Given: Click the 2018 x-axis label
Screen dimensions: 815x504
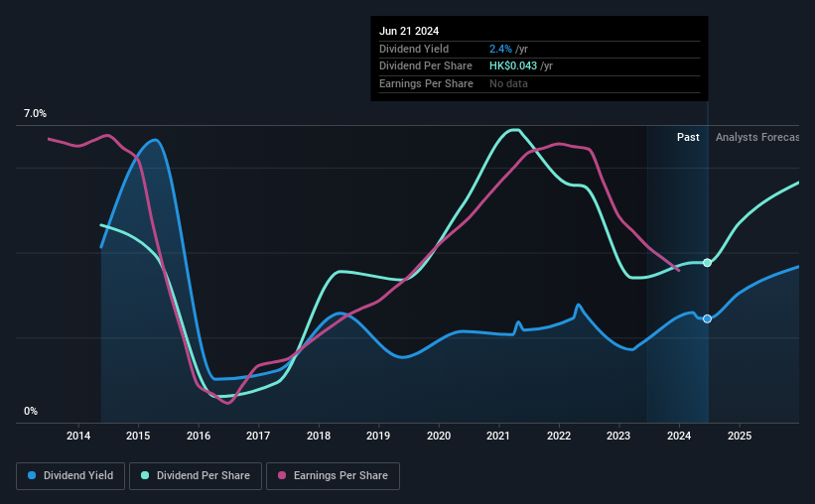Looking at the screenshot, I should coord(319,436).
